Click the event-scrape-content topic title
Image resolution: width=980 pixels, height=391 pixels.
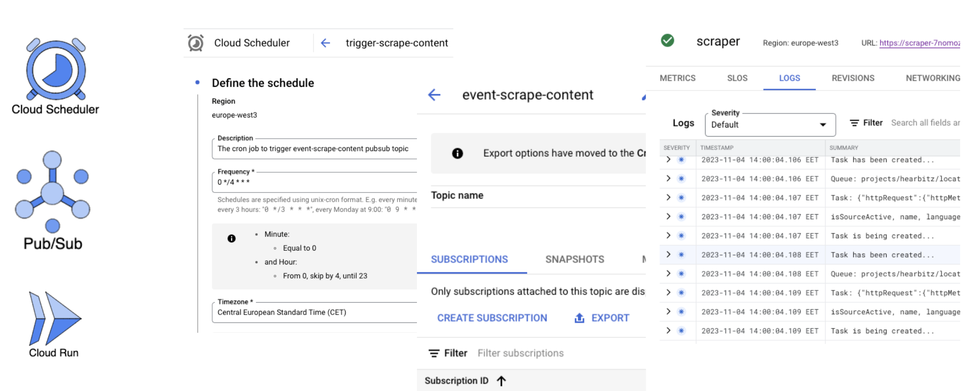point(527,95)
